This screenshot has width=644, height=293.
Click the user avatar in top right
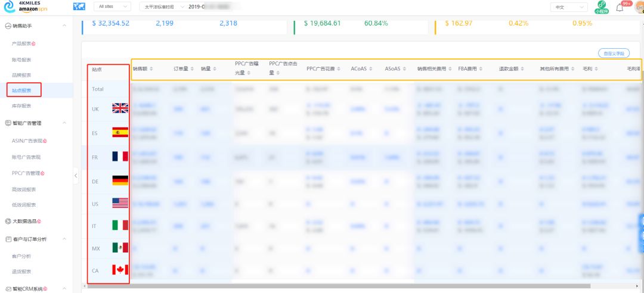639,7
